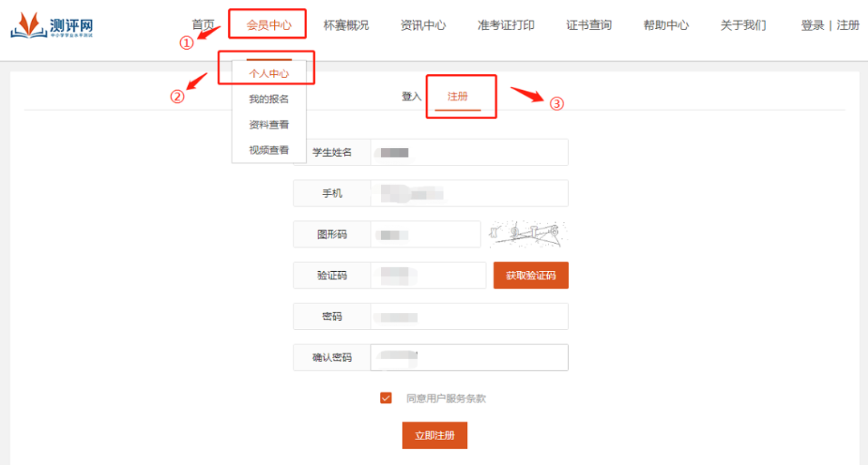
Task: Open 关于我们 page
Action: pyautogui.click(x=743, y=25)
